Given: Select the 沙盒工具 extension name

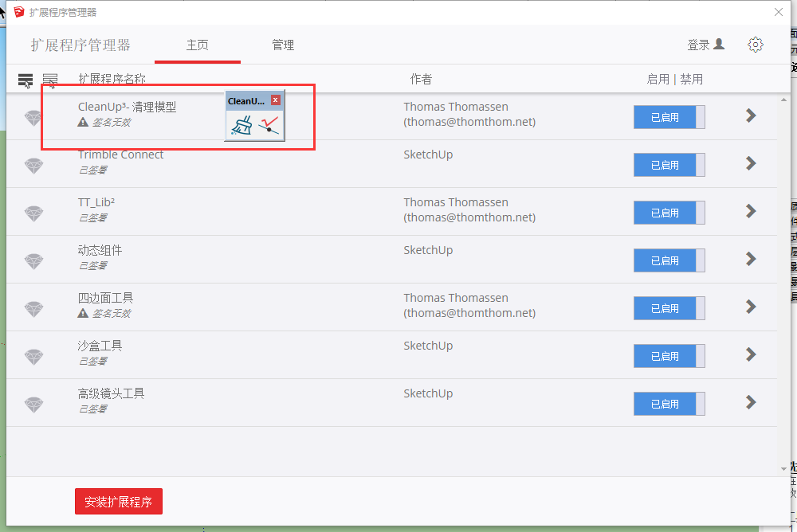Looking at the screenshot, I should (x=100, y=346).
